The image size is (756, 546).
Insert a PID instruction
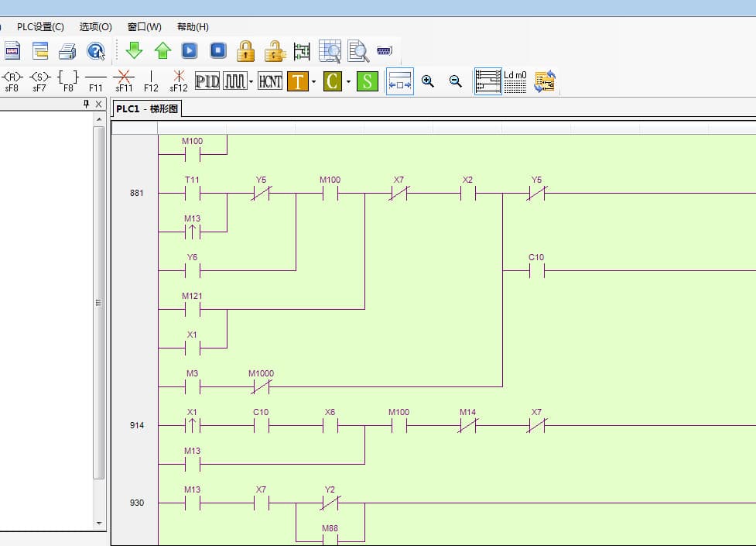pyautogui.click(x=207, y=81)
